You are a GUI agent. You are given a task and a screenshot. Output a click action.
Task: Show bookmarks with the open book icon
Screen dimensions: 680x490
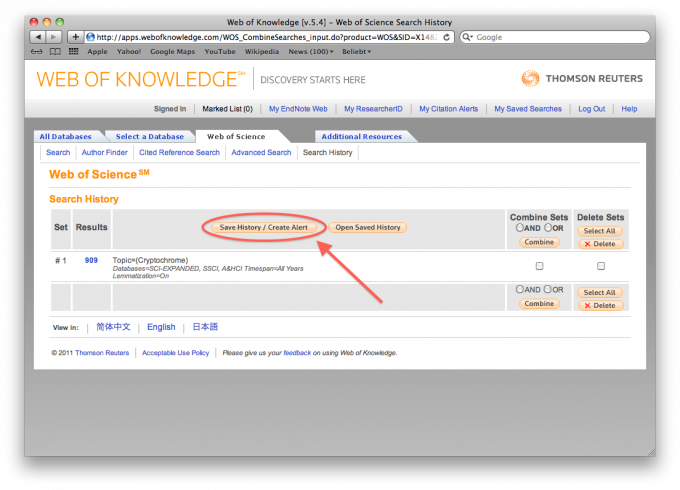click(55, 52)
